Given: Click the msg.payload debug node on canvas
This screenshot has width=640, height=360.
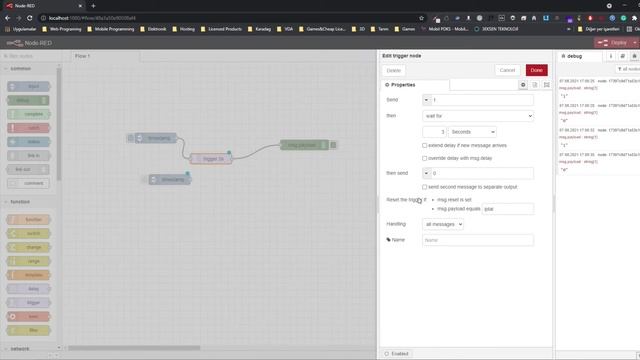Looking at the screenshot, I should [x=304, y=144].
